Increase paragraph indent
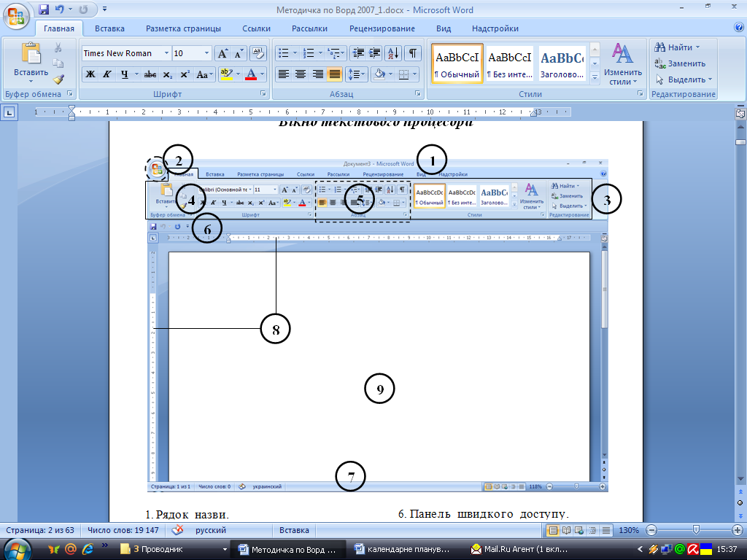This screenshot has height=560, width=747. pyautogui.click(x=375, y=53)
